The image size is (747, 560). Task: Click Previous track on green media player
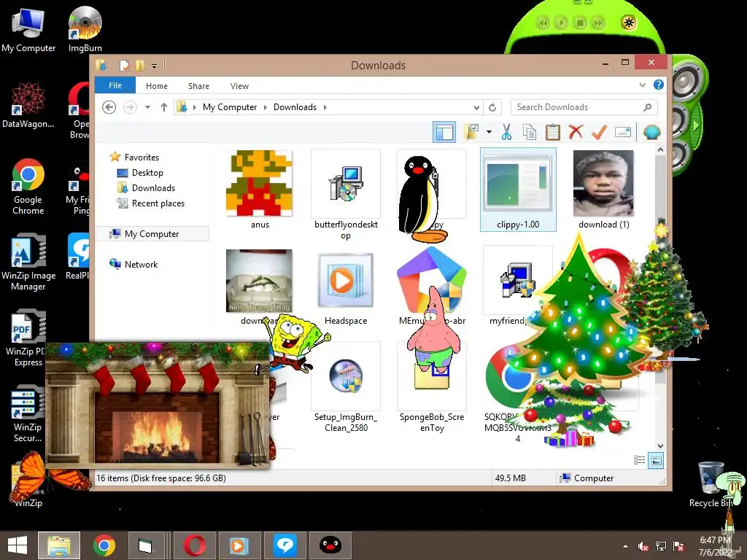pyautogui.click(x=543, y=23)
